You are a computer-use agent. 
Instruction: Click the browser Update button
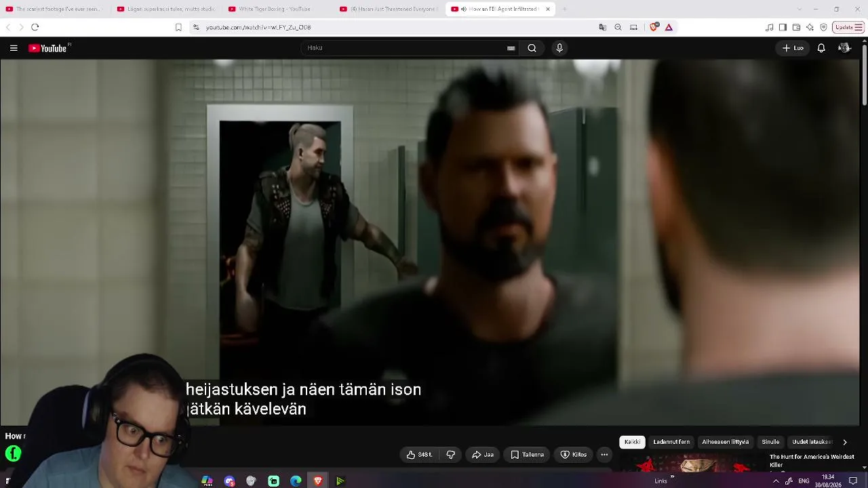click(x=848, y=27)
